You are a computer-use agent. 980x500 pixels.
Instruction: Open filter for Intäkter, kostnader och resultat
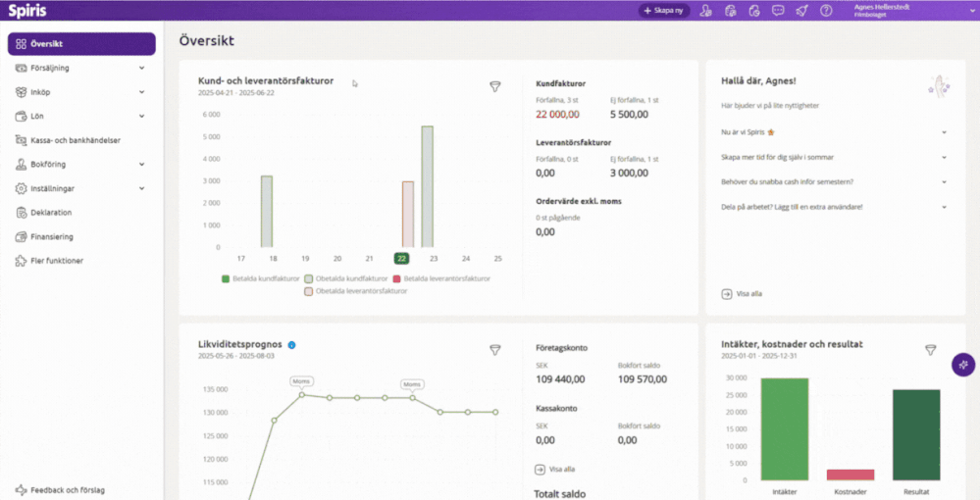click(930, 350)
